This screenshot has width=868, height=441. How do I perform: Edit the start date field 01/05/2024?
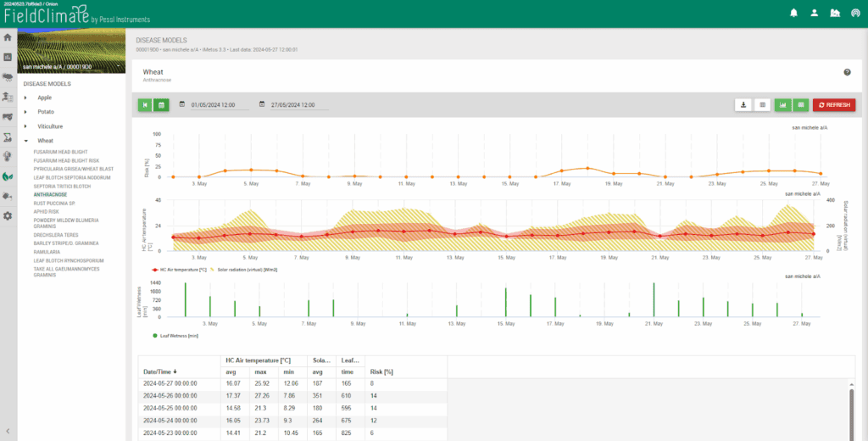220,104
